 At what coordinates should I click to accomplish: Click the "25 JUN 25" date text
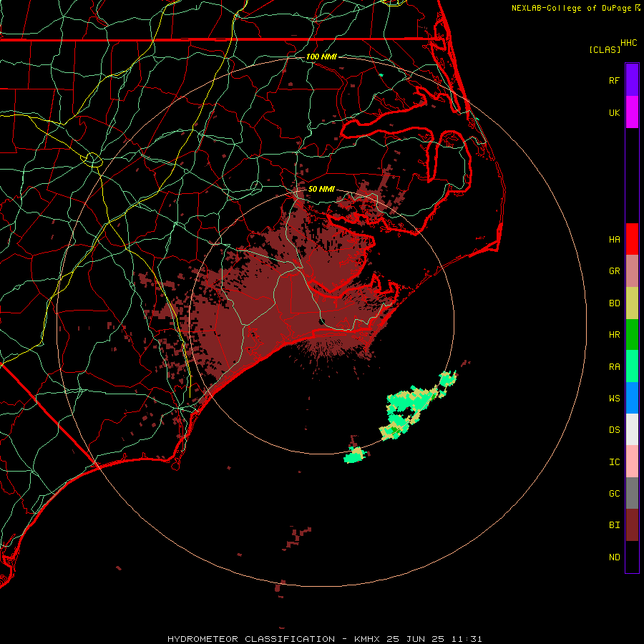point(416,639)
